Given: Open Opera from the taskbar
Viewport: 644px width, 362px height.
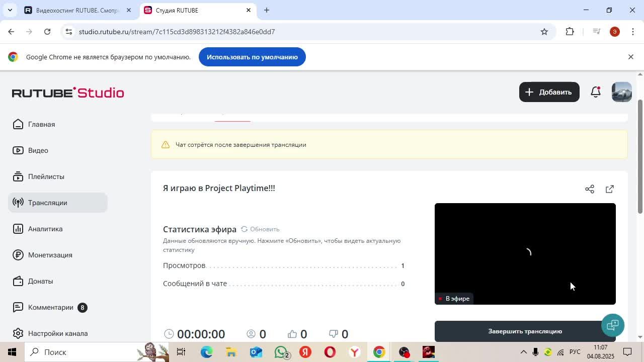Looking at the screenshot, I should pyautogui.click(x=330, y=352).
